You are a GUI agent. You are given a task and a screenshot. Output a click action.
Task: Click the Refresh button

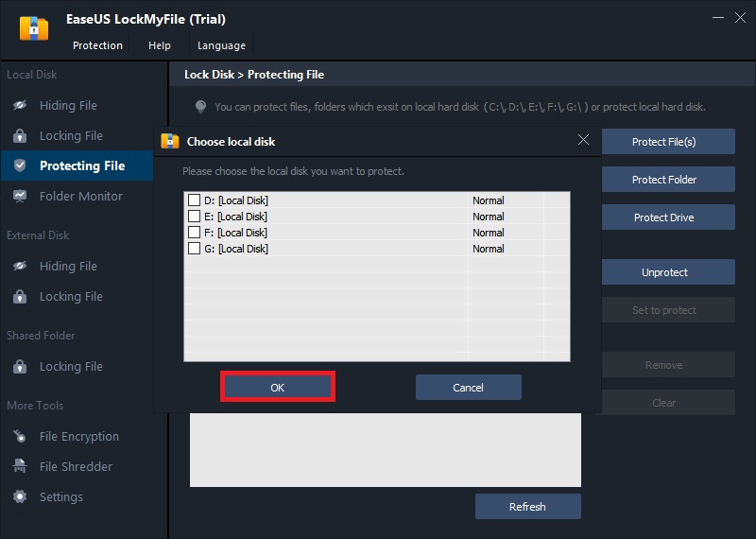coord(528,506)
